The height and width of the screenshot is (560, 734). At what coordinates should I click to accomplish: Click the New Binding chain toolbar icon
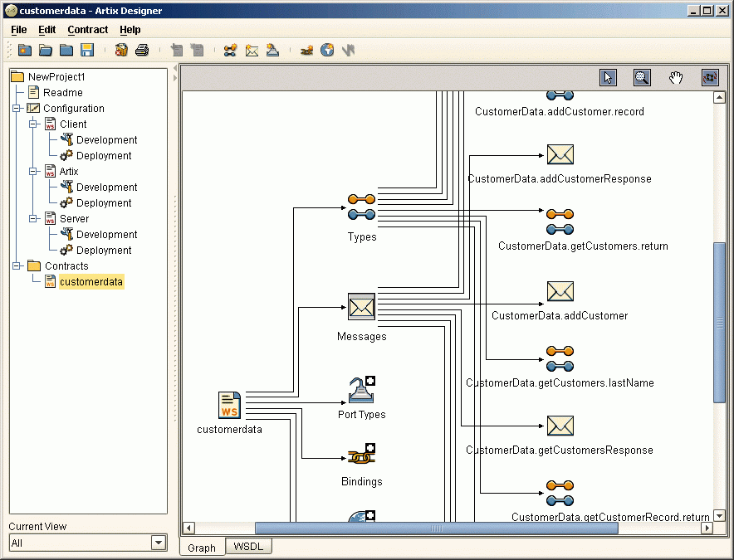pyautogui.click(x=306, y=50)
